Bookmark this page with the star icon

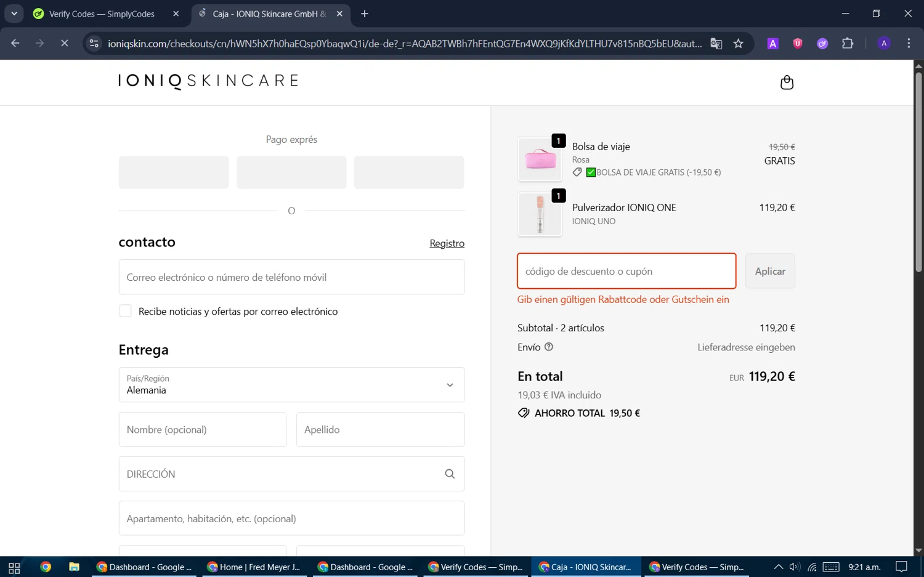click(x=739, y=43)
